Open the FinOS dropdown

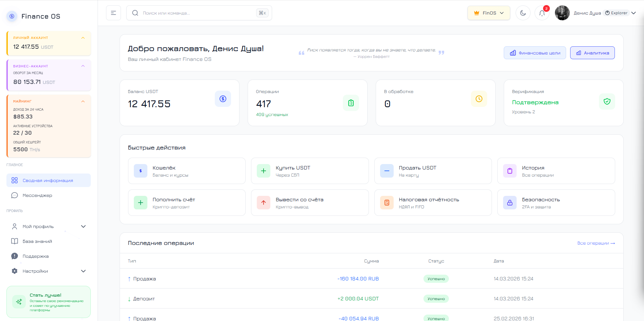(x=489, y=13)
